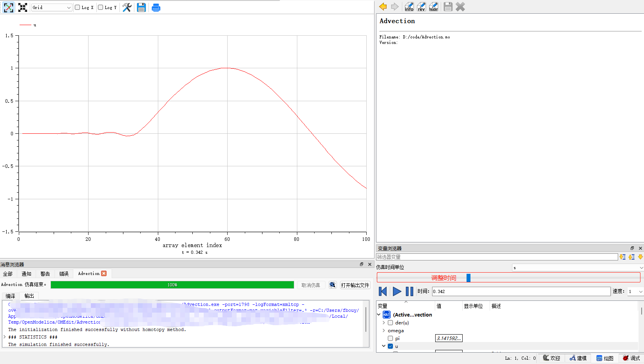Select the 输出 tab
644x364 pixels.
click(x=29, y=296)
